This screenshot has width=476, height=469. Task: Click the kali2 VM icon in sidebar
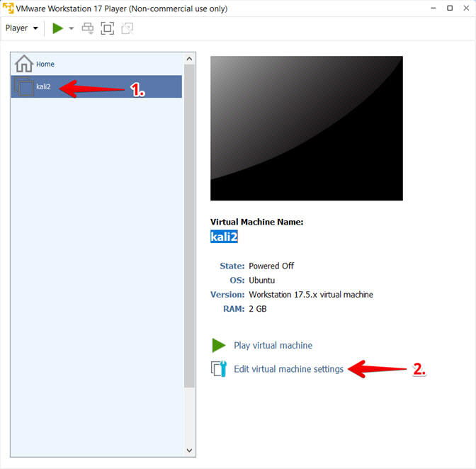tap(24, 87)
